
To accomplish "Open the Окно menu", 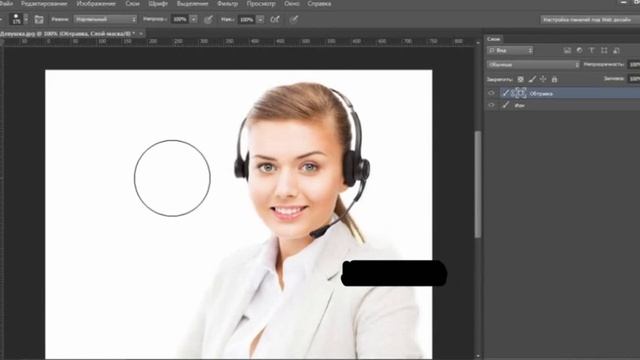I will [291, 4].
